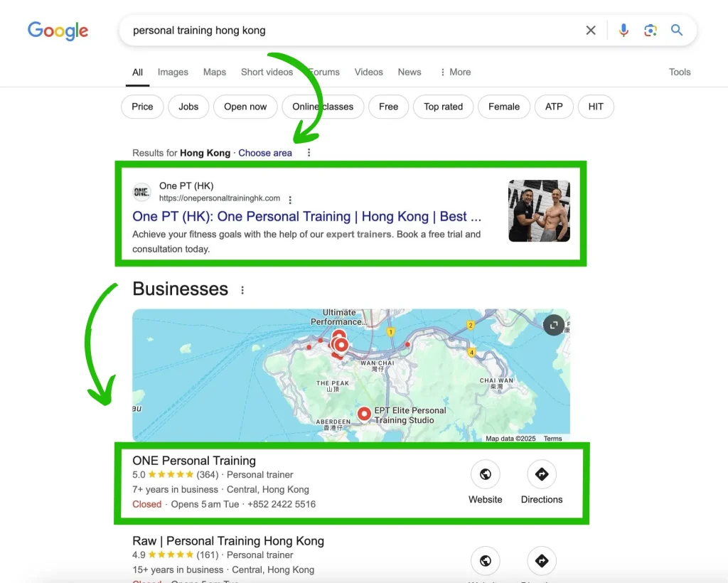Viewport: 728px width, 583px height.
Task: Click the Choose area link
Action: (x=265, y=153)
